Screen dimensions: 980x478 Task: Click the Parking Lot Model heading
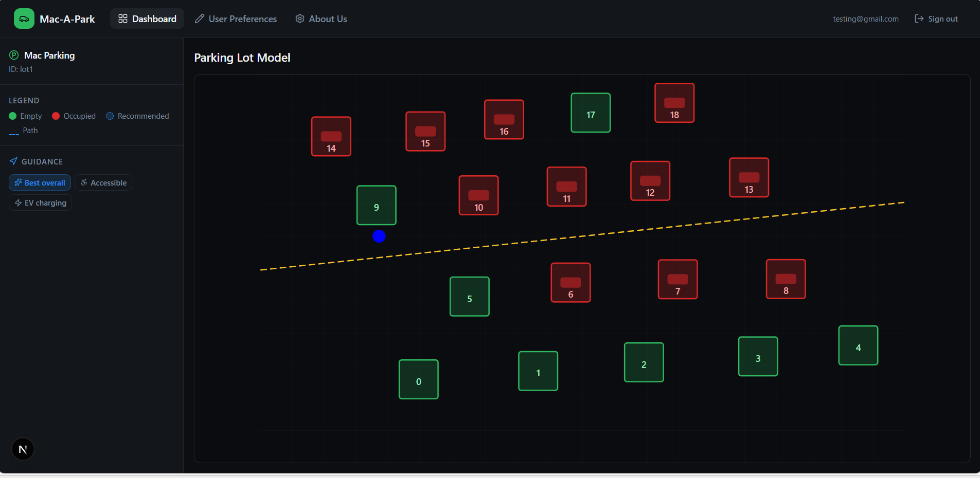coord(242,58)
